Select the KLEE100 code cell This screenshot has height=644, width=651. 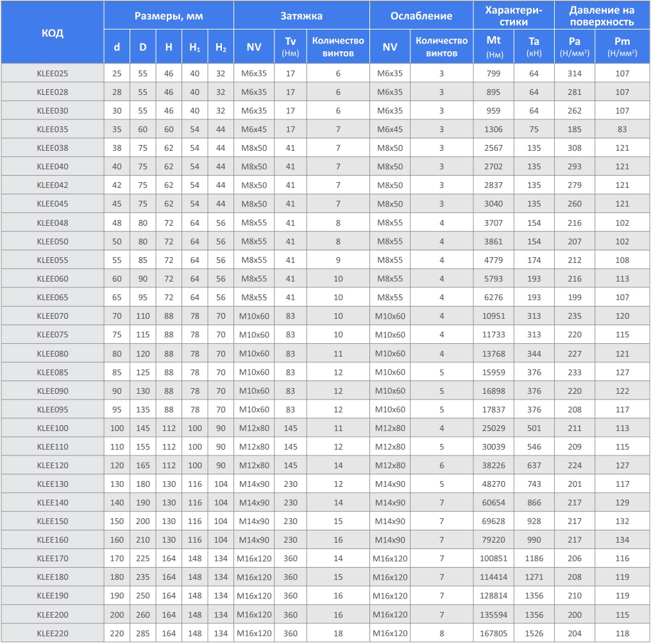(53, 428)
